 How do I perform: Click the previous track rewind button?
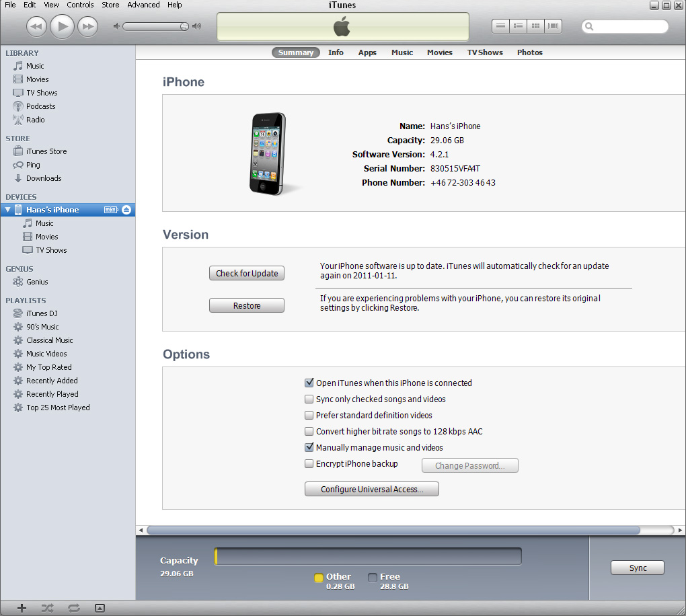click(x=36, y=27)
